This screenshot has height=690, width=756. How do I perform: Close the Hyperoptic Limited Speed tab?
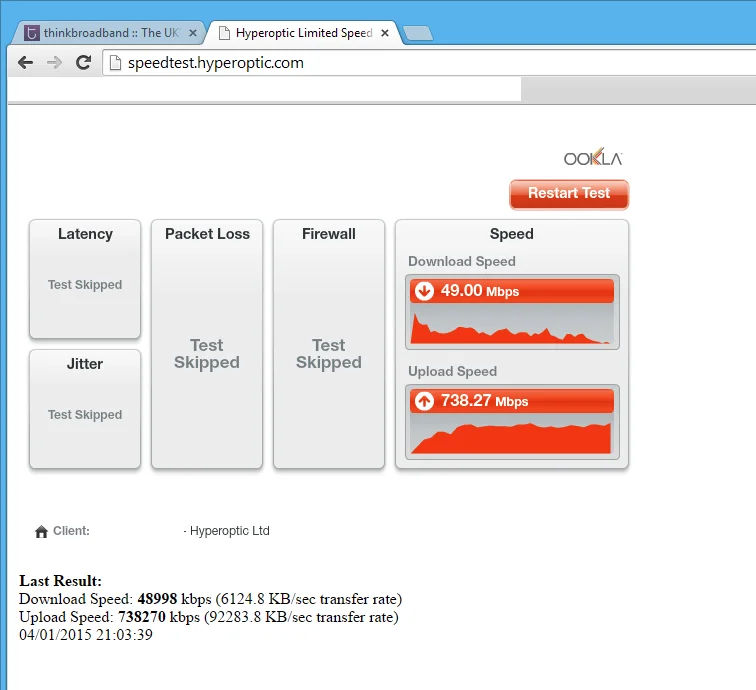(x=385, y=33)
